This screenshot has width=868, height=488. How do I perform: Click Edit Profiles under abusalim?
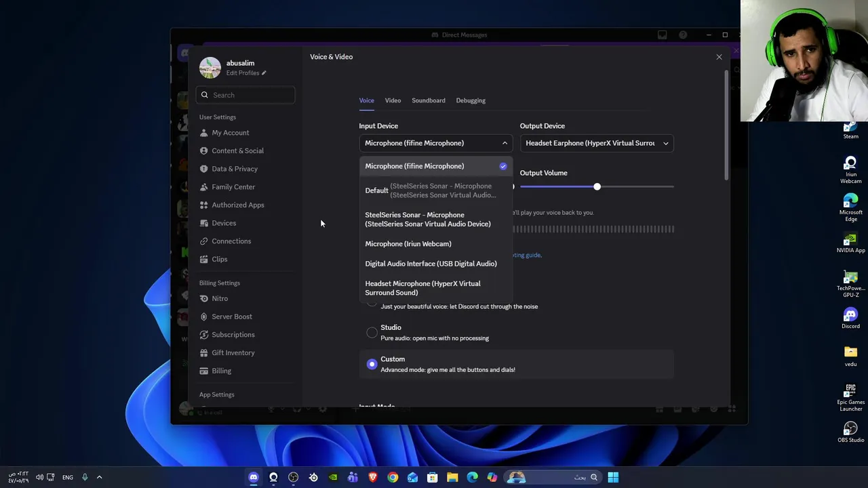tap(246, 73)
